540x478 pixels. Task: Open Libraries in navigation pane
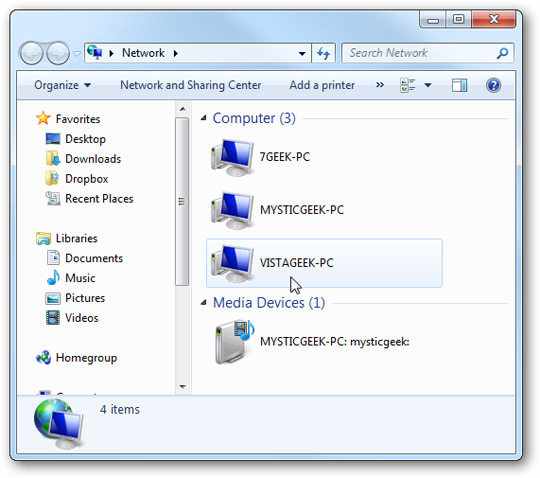click(x=76, y=238)
